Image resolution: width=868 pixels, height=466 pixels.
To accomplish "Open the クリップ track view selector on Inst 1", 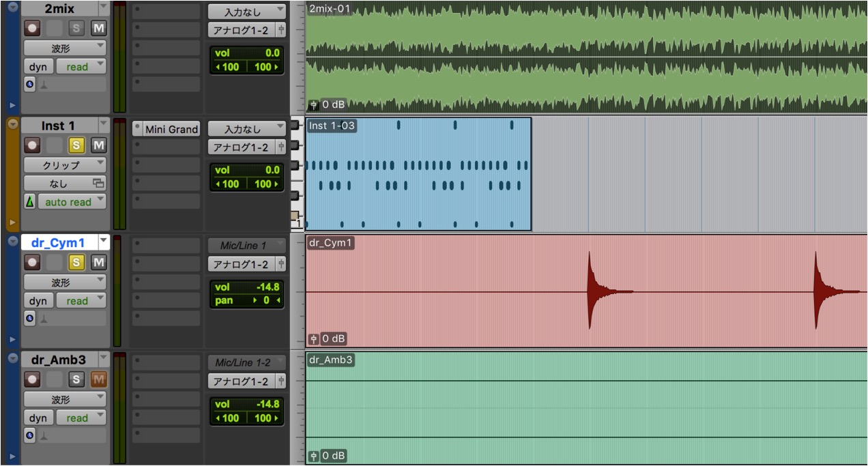I will point(66,165).
